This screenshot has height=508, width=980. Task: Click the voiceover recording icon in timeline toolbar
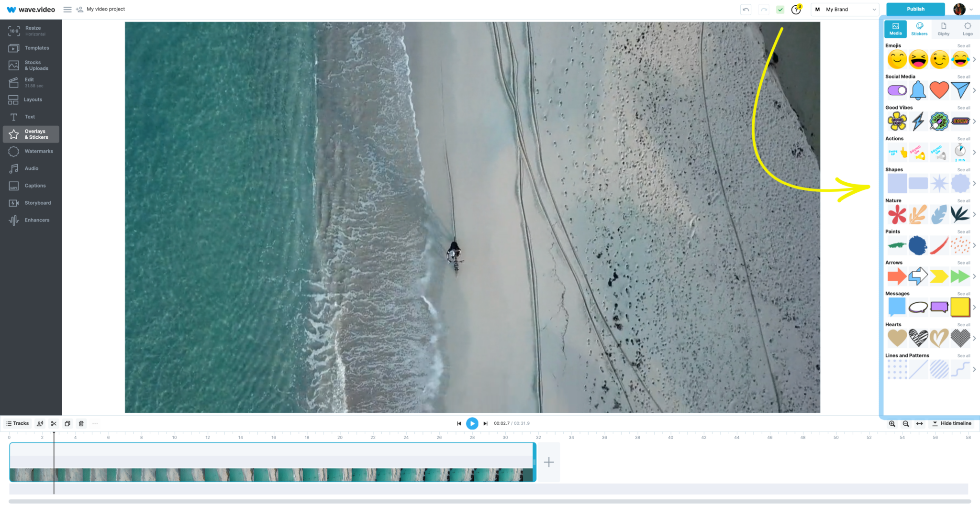(40, 423)
